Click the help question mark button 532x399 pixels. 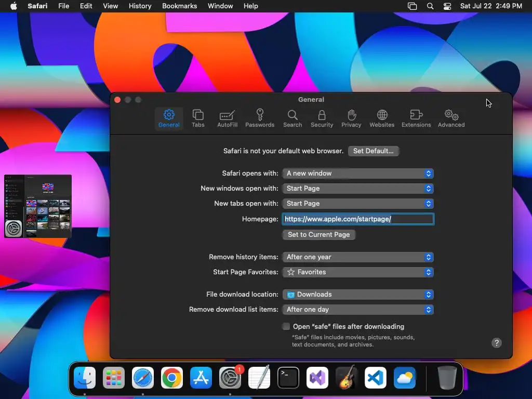[496, 343]
